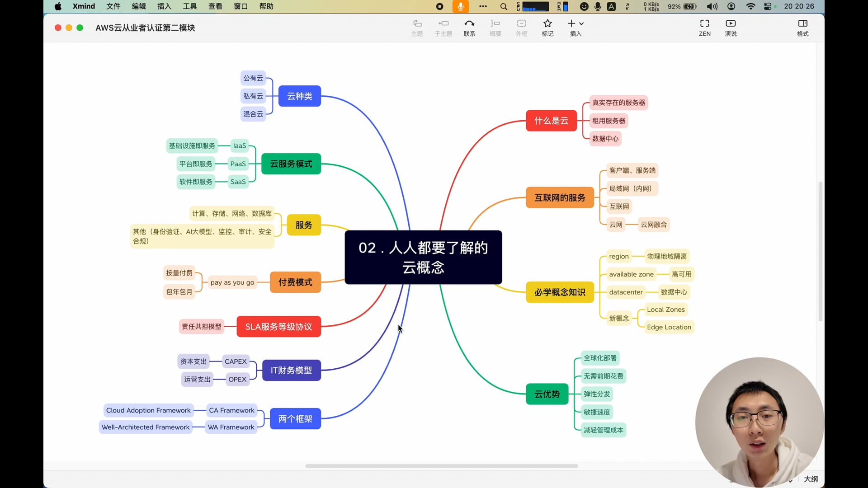Toggle ZEN full screen mode
The width and height of the screenshot is (868, 488).
click(x=704, y=27)
